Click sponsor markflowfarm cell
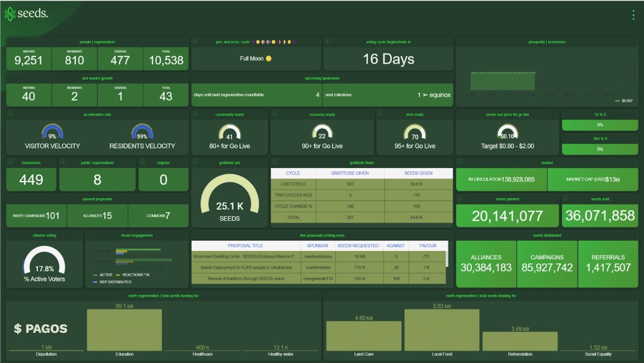 317,267
